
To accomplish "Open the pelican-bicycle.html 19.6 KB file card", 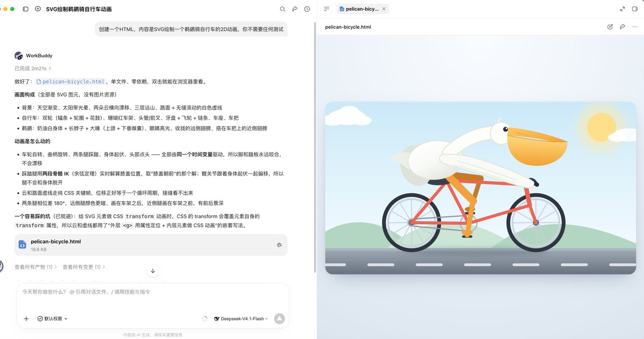I will [x=151, y=245].
